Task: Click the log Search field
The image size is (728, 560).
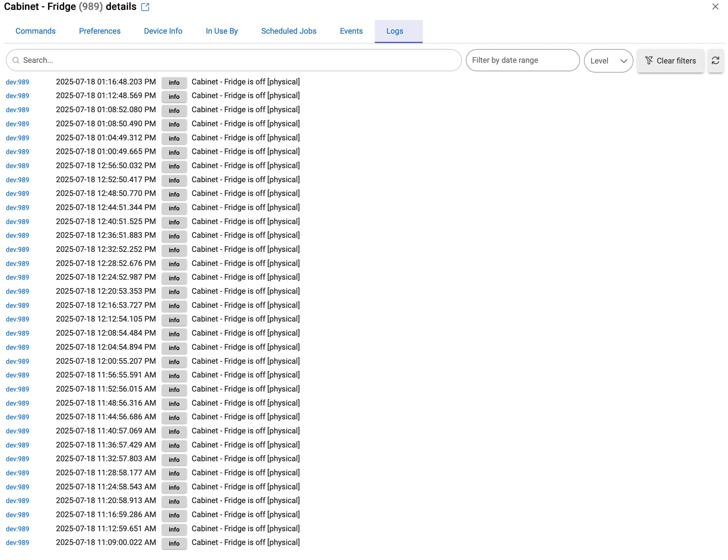Action: coord(234,60)
